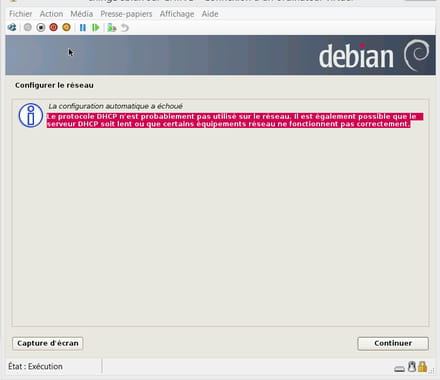Click the Ctrl+Alt+Del toolbar icon
The width and height of the screenshot is (440, 380).
[12, 27]
